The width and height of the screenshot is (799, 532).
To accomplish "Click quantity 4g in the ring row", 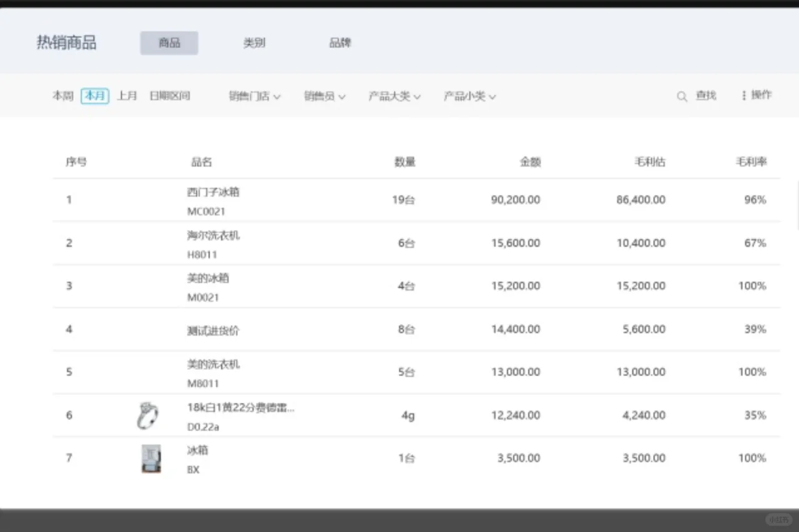I will (x=408, y=415).
